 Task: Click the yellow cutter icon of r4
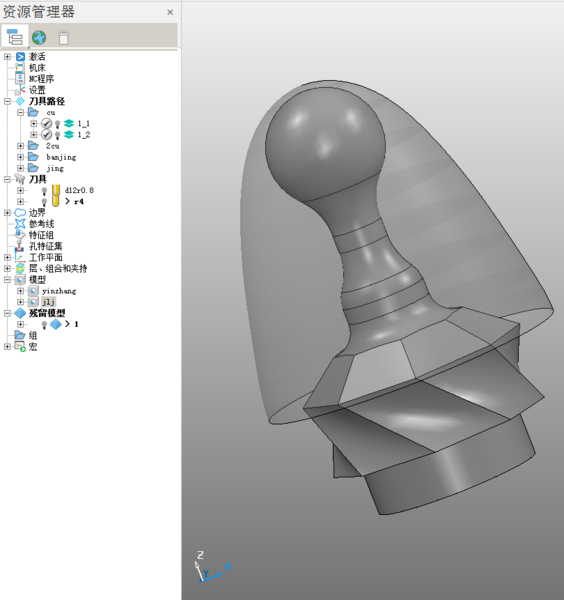coord(56,201)
